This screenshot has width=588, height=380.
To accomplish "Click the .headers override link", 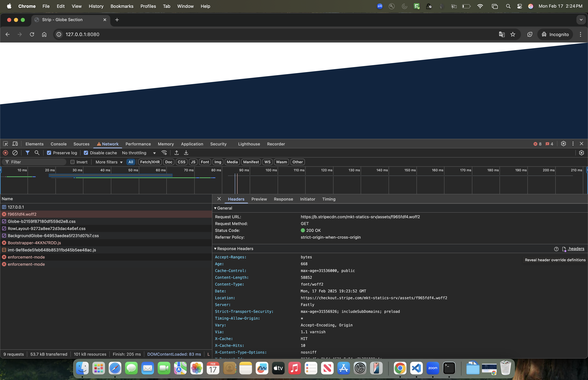I will pos(576,249).
